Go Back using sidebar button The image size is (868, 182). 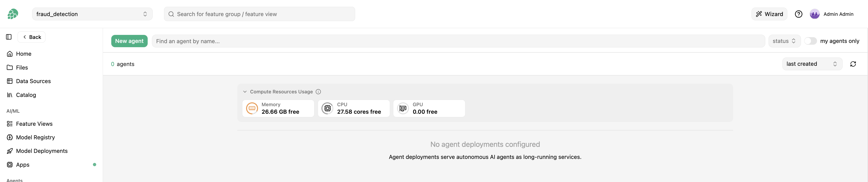pos(32,37)
